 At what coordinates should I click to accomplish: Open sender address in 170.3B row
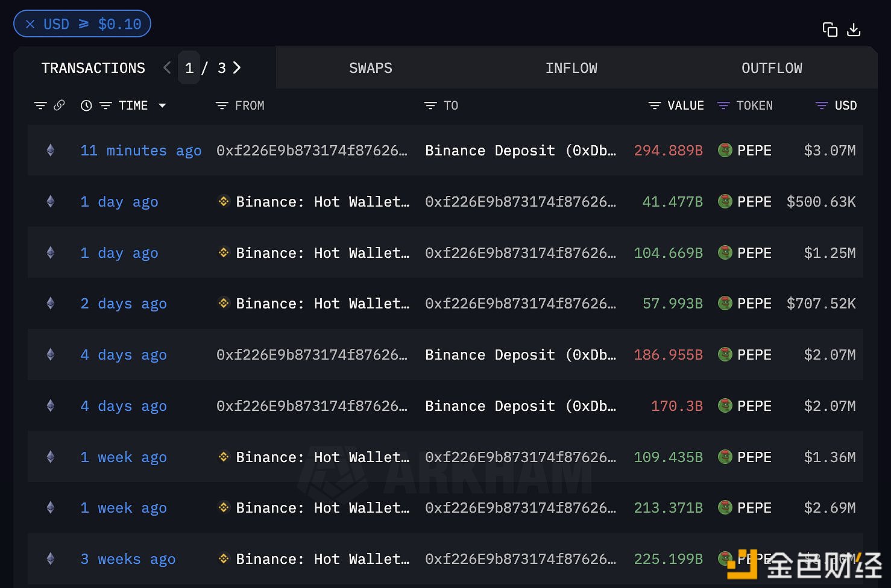click(312, 406)
